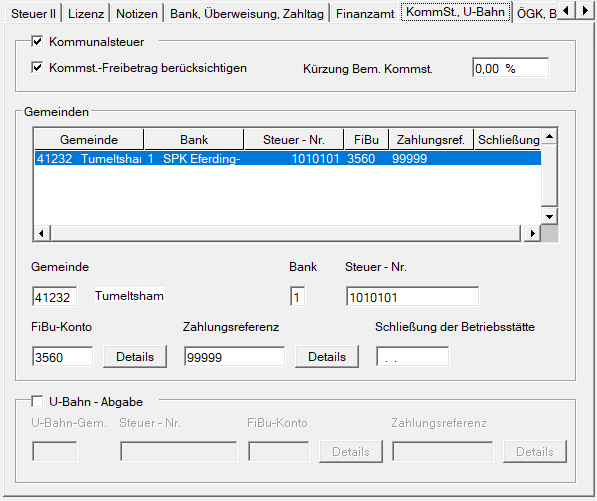Click the Gemeinden list scroll-up arrow
This screenshot has height=501, width=597.
549,136
